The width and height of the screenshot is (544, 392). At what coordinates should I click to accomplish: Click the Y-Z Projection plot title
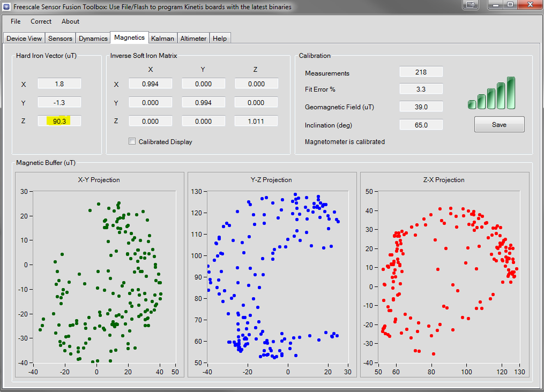pos(271,180)
